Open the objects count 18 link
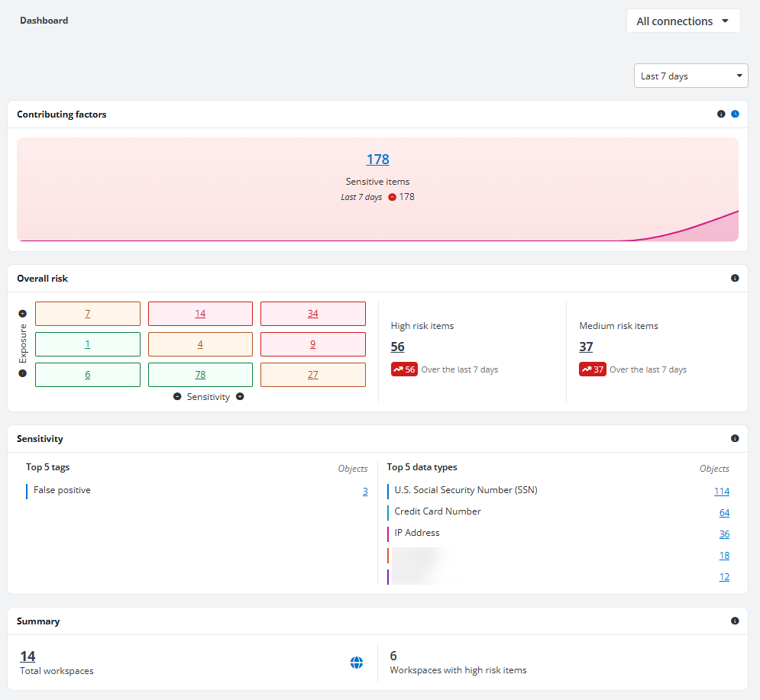 (x=724, y=555)
